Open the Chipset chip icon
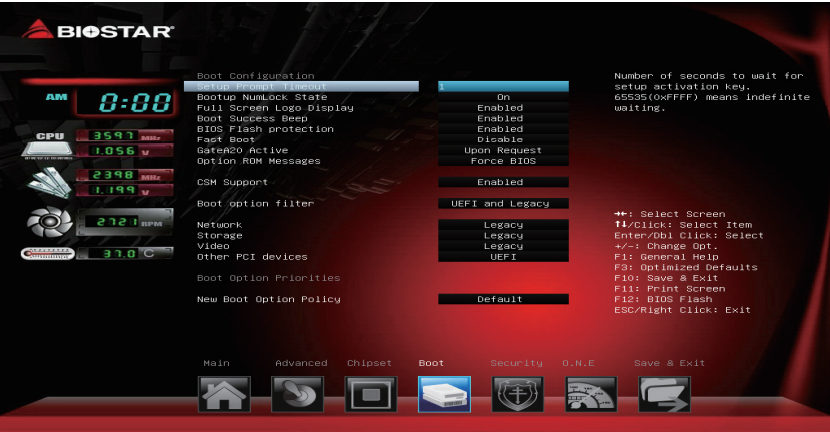Screen dimensions: 830x432 pyautogui.click(x=371, y=394)
